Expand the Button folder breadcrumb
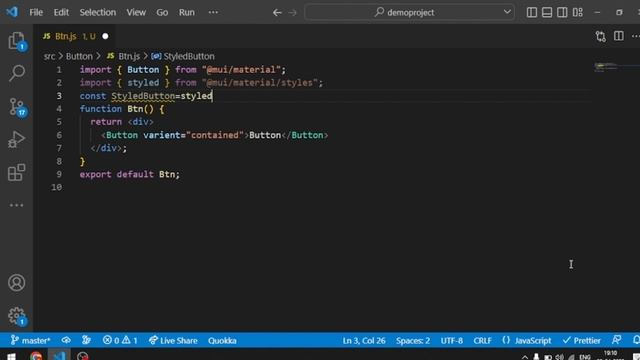Viewport: 640px width, 360px height. coord(79,56)
